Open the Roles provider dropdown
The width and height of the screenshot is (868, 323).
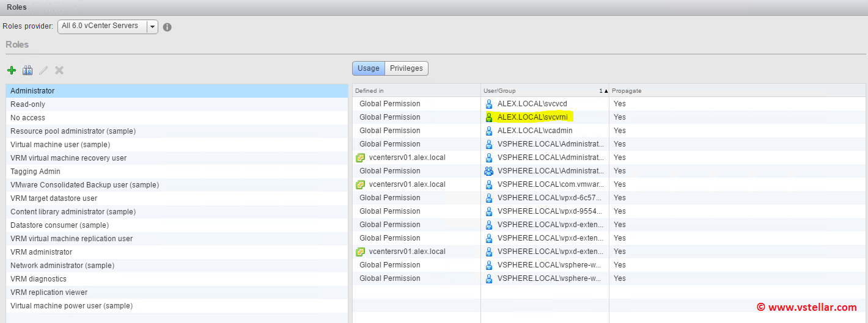[x=152, y=27]
